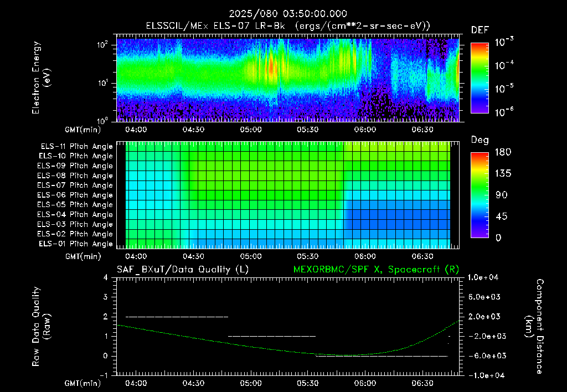Image resolution: width=567 pixels, height=392 pixels.
Task: Click the Component Distance (km) axis label
Action: [534, 327]
